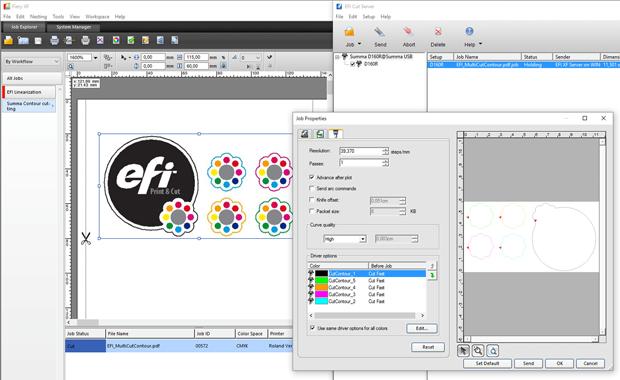This screenshot has width=620, height=380.
Task: Click the Set Default button
Action: (487, 363)
